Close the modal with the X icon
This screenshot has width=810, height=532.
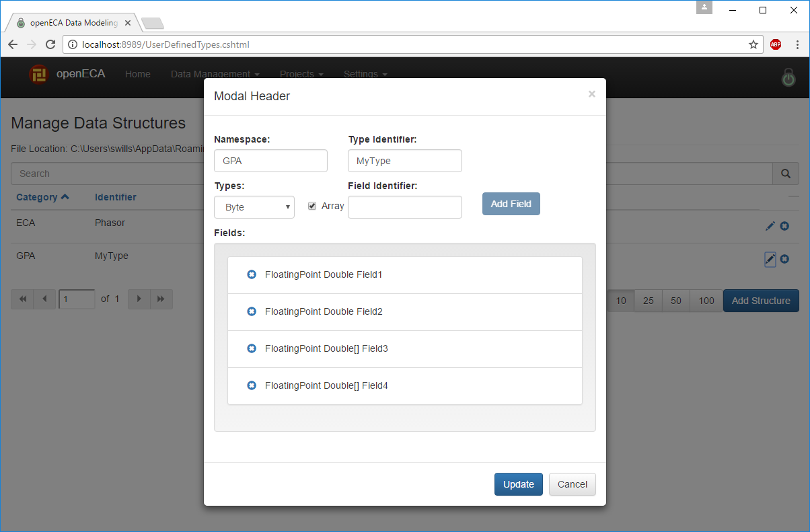point(591,94)
